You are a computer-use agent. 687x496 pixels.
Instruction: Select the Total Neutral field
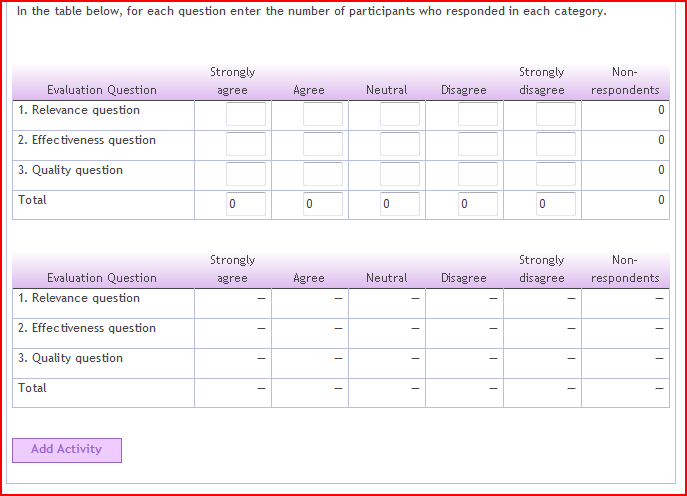coord(400,204)
